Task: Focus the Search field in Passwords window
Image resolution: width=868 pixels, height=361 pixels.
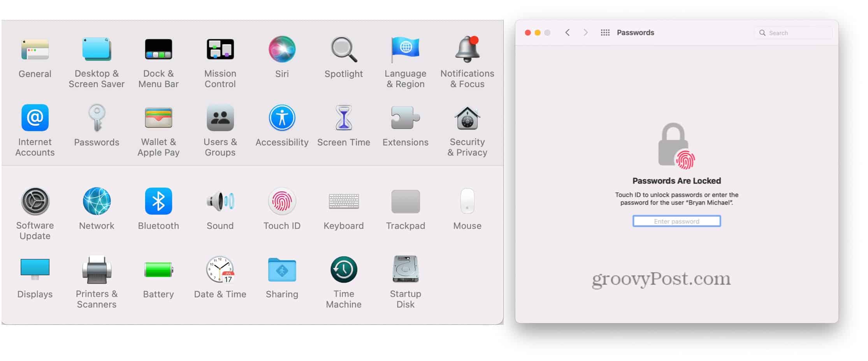Action: click(793, 33)
